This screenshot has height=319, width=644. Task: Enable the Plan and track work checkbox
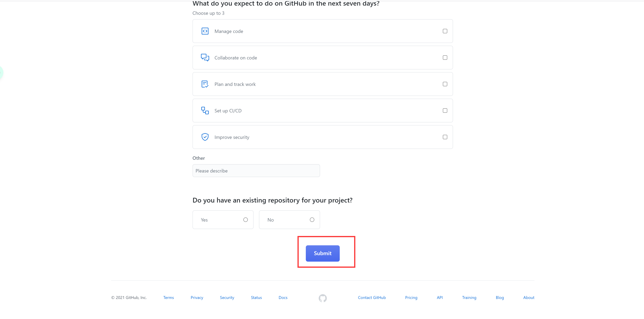click(445, 84)
